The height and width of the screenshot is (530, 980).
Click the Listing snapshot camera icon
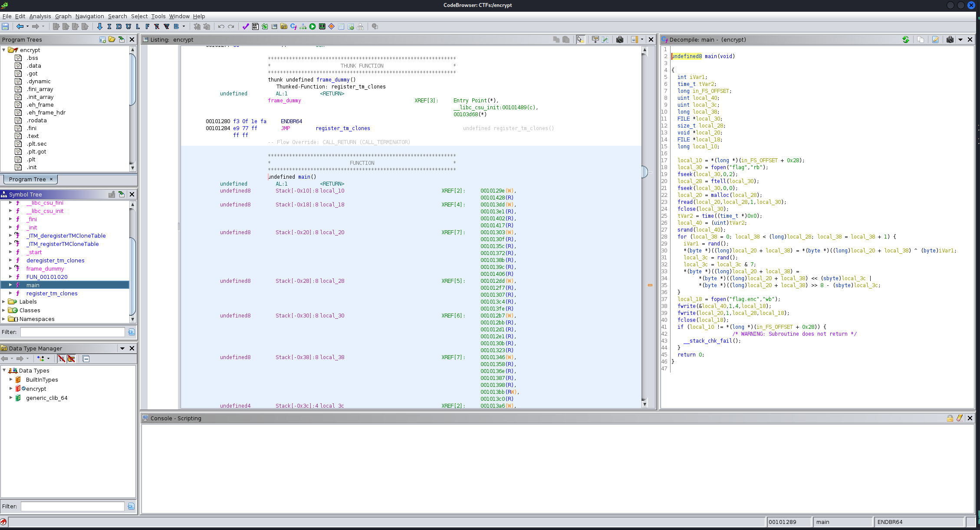coord(620,39)
